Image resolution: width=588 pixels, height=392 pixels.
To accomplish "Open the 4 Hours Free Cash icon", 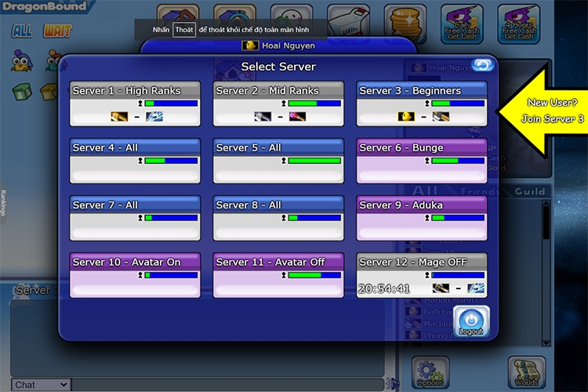I will (519, 24).
